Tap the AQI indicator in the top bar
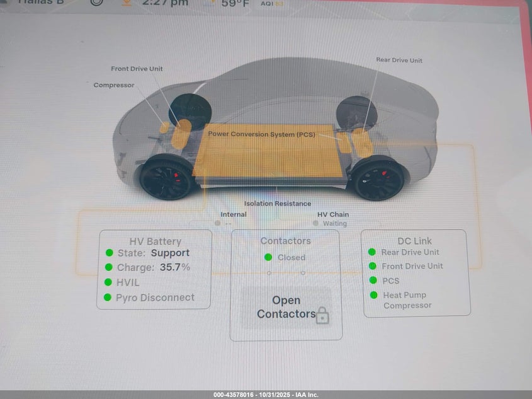The image size is (532, 399). pyautogui.click(x=271, y=3)
